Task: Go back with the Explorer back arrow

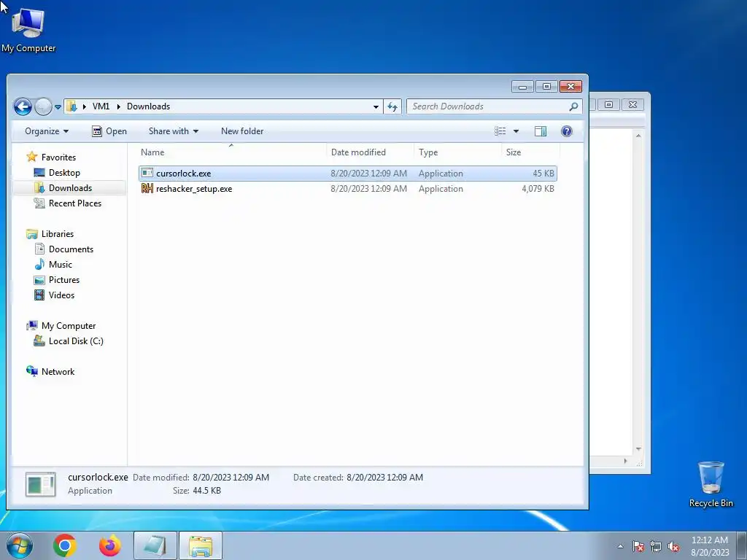Action: coord(23,106)
